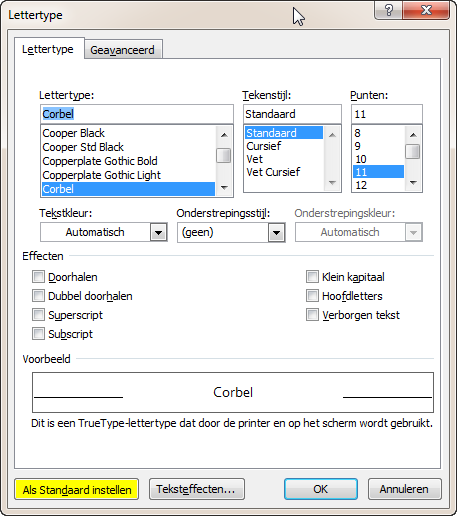Tick the Superscript checkbox

pos(38,315)
